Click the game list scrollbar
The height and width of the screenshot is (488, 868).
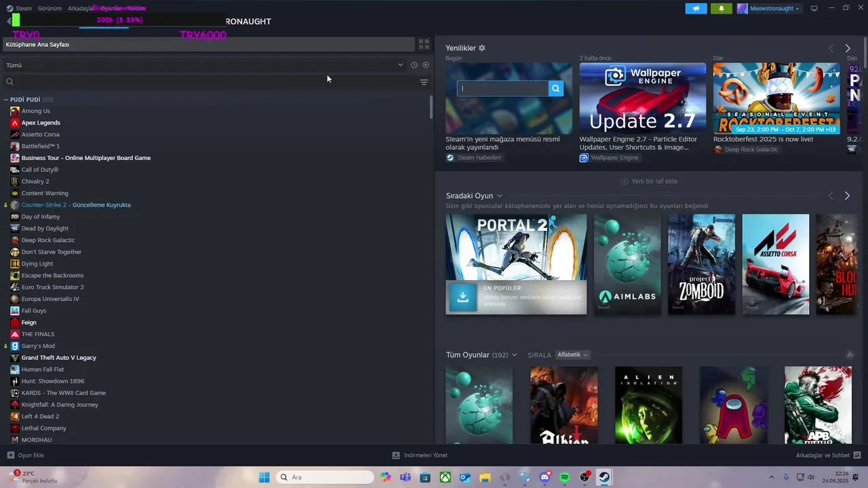point(431,107)
